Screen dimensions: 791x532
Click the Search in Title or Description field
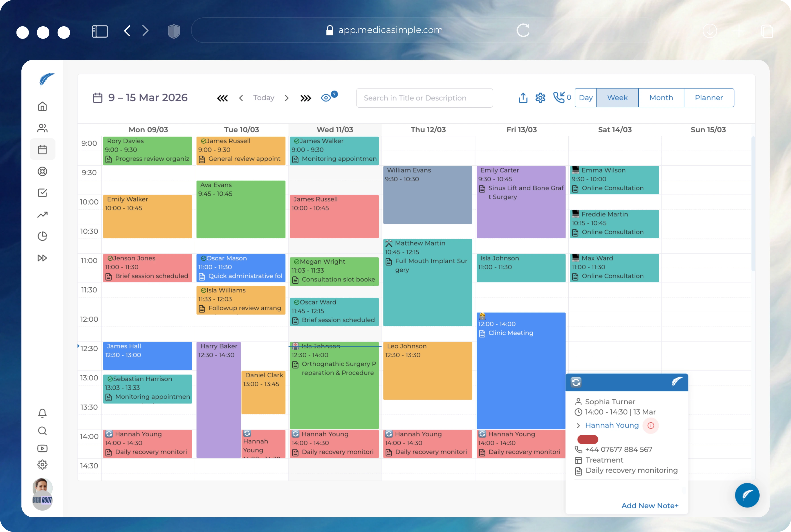tap(424, 98)
